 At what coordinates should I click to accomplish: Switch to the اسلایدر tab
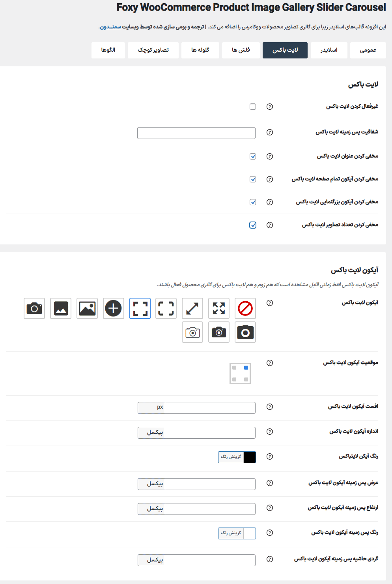(329, 50)
